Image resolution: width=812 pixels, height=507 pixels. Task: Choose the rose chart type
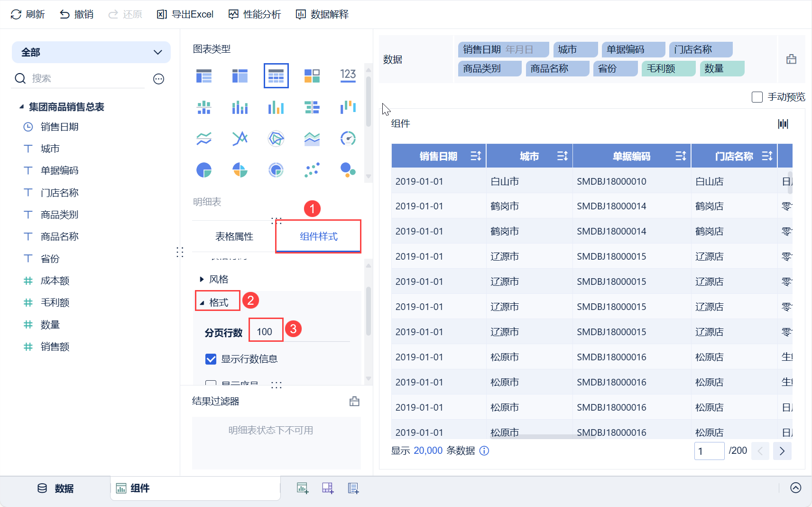click(240, 170)
